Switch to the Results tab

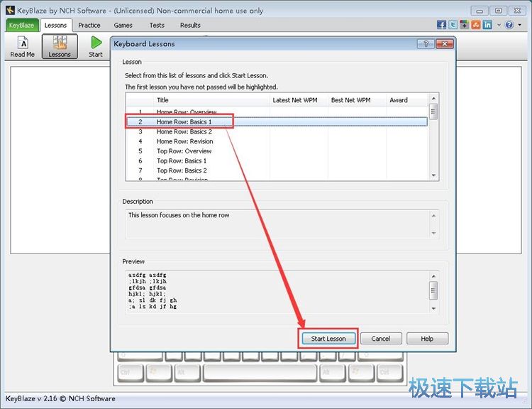tap(190, 26)
